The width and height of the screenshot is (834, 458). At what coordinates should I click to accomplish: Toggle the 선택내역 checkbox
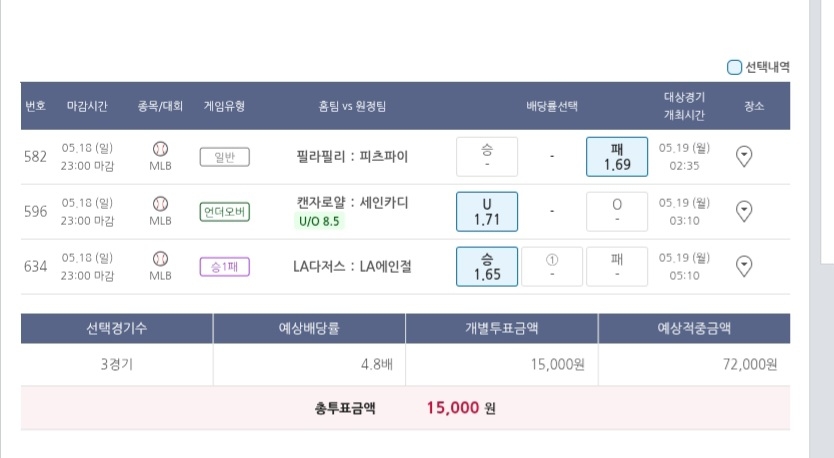pyautogui.click(x=734, y=68)
